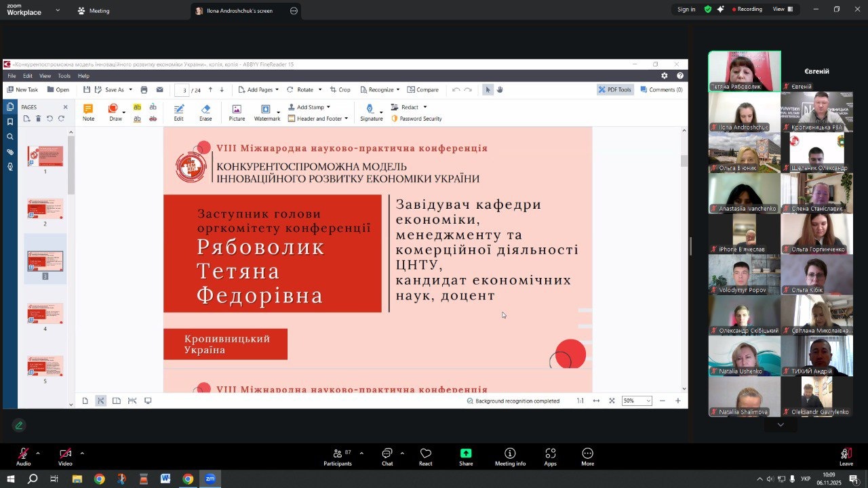The image size is (868, 488).
Task: Open the Zoom Participants list
Action: [338, 457]
